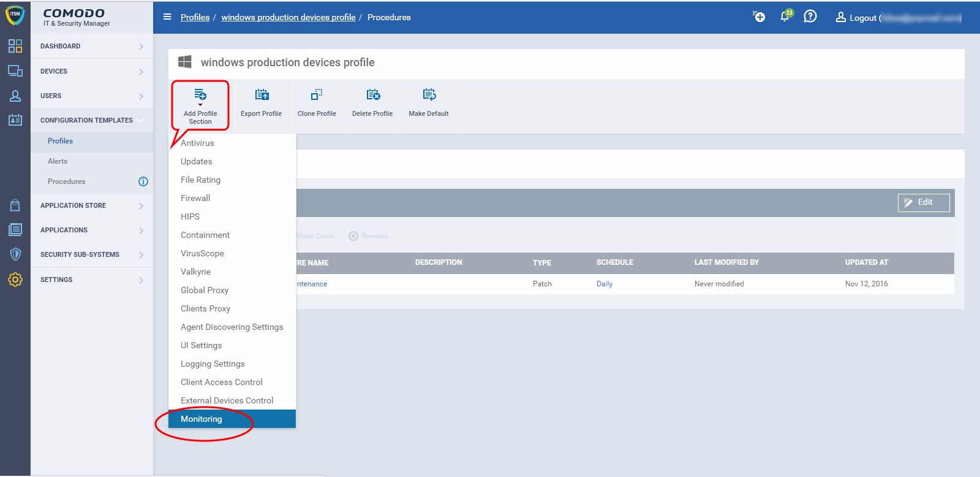
Task: Open the applications list icon in the rail
Action: point(15,230)
